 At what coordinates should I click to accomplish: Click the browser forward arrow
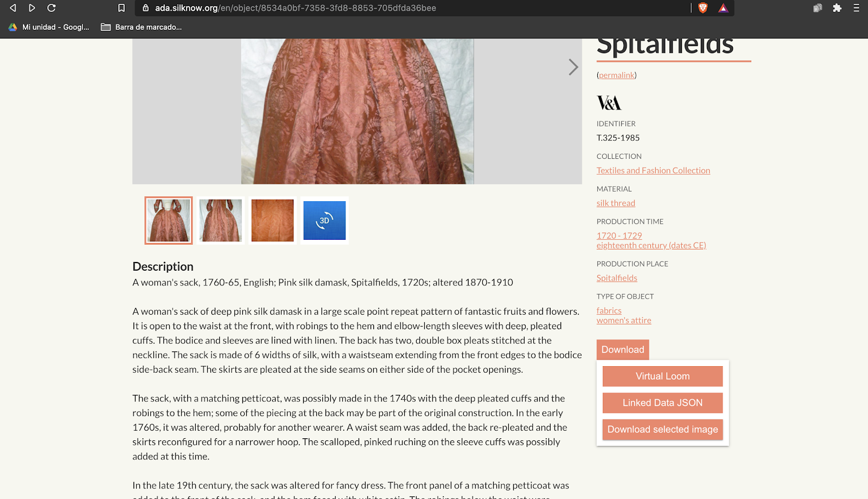pos(32,8)
